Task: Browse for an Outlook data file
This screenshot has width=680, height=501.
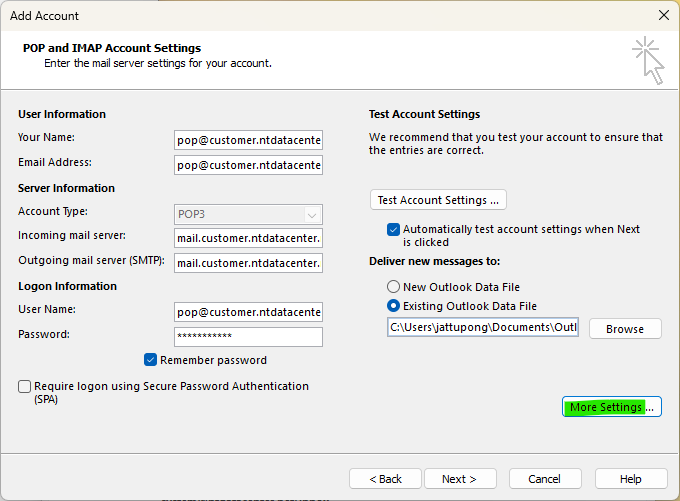Action: [624, 329]
